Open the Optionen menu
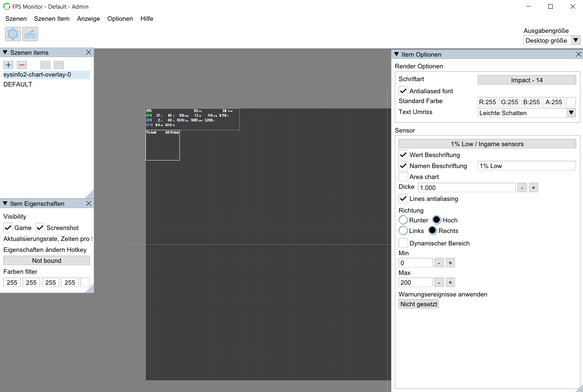This screenshot has height=392, width=583. click(120, 19)
